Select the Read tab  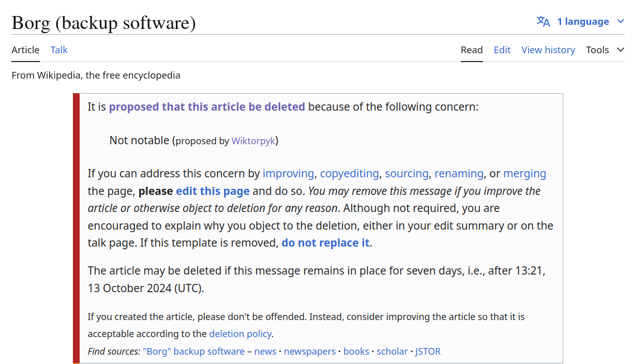point(472,50)
